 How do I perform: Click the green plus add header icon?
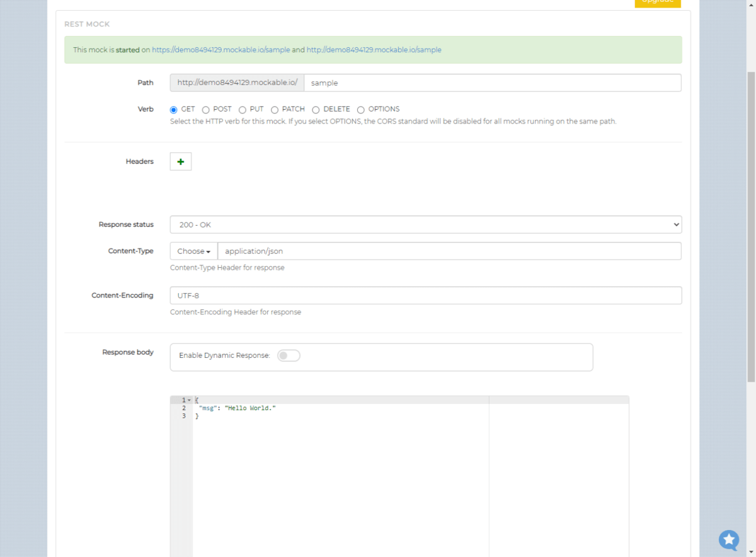(181, 162)
